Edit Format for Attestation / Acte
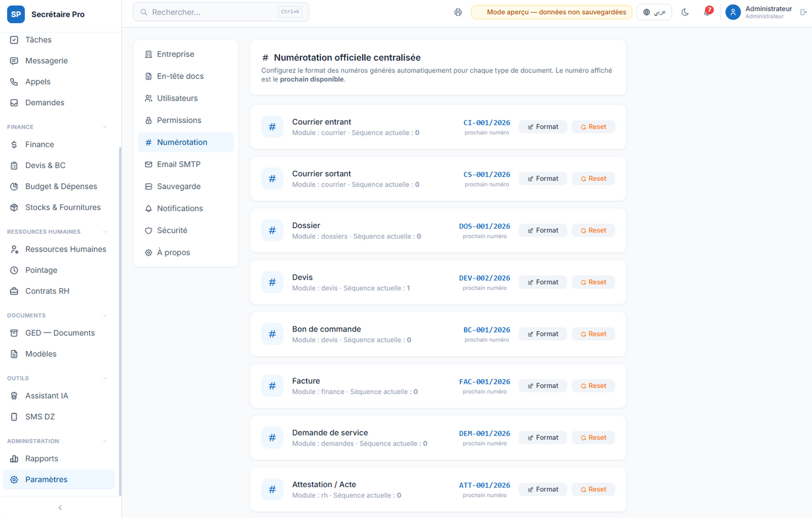The width and height of the screenshot is (812, 518). [x=543, y=489]
